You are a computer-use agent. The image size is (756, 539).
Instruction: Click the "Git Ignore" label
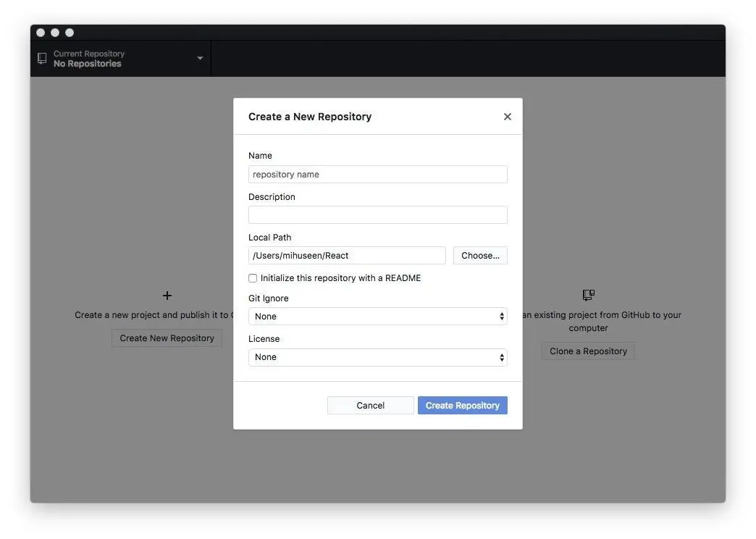pyautogui.click(x=269, y=298)
